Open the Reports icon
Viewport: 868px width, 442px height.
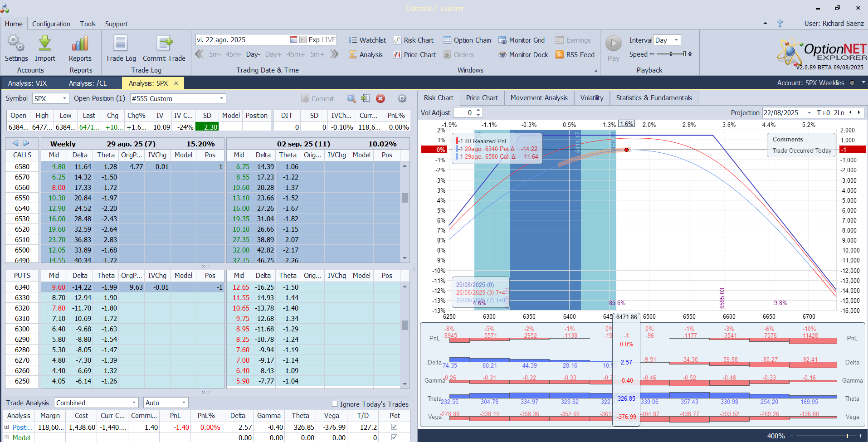80,44
